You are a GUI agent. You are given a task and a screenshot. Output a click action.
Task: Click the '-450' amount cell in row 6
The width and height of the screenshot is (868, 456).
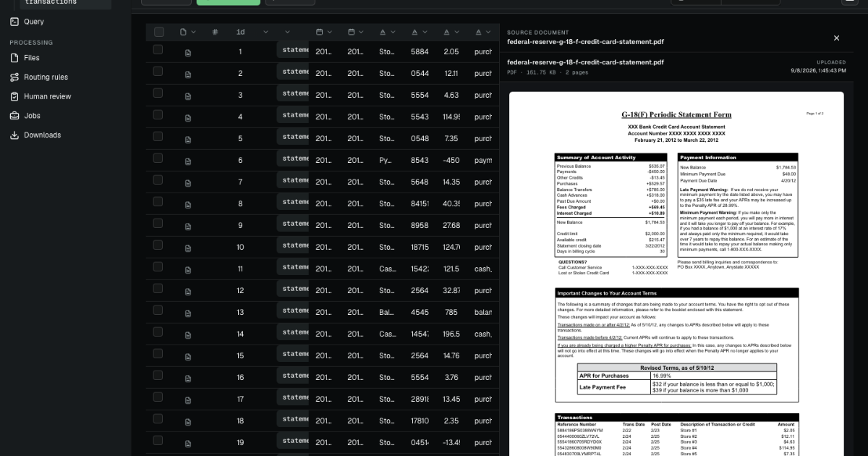coord(451,161)
